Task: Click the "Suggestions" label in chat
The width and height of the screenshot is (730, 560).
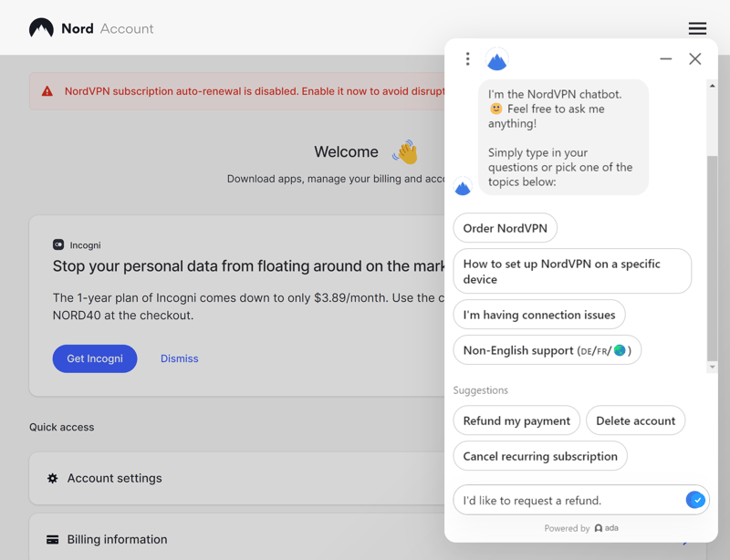Action: pyautogui.click(x=481, y=390)
